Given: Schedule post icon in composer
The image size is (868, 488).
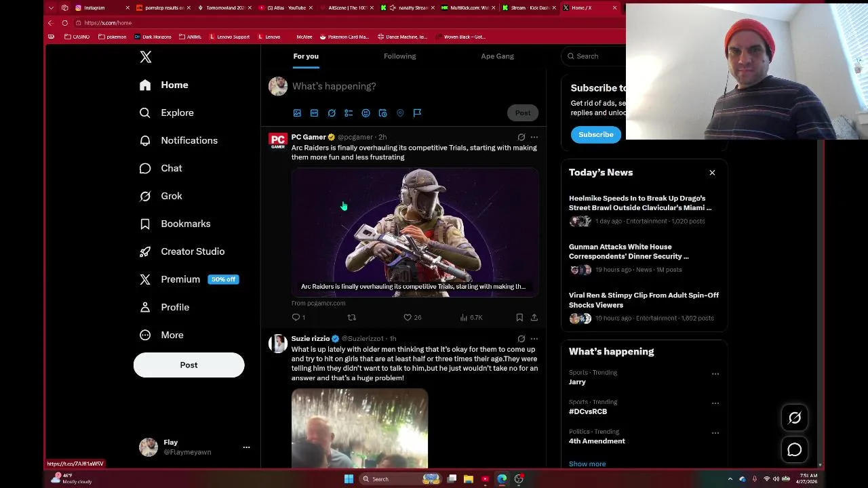Looking at the screenshot, I should point(382,113).
